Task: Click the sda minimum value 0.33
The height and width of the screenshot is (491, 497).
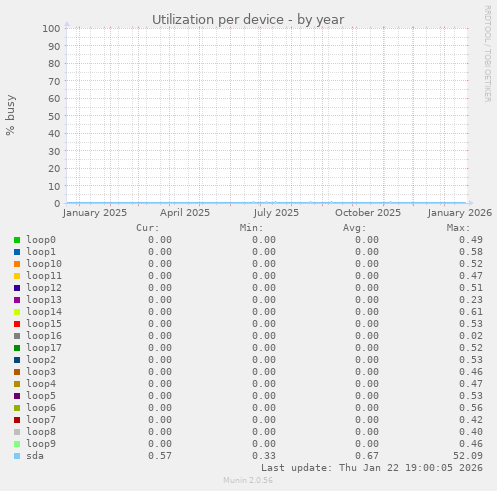Action: click(264, 456)
